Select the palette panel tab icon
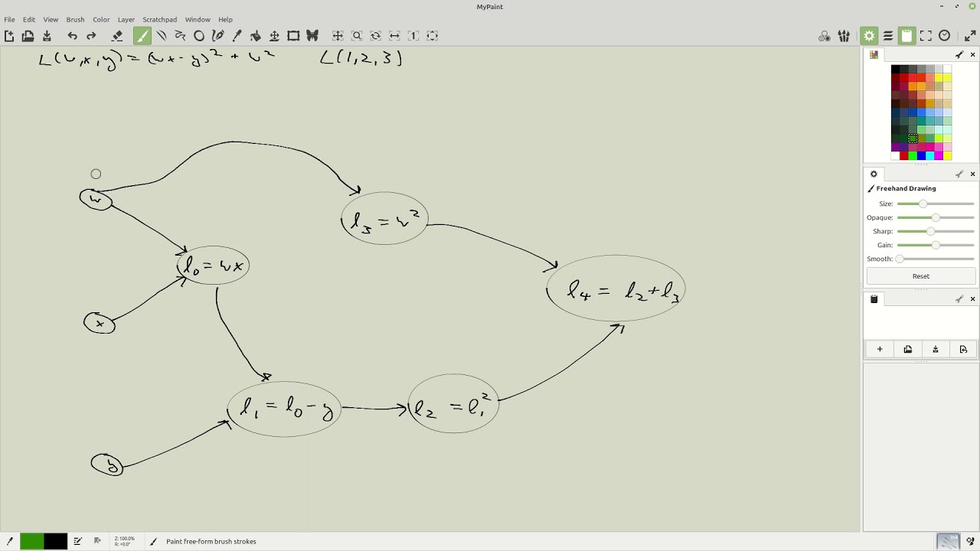Image resolution: width=980 pixels, height=551 pixels. pyautogui.click(x=874, y=55)
